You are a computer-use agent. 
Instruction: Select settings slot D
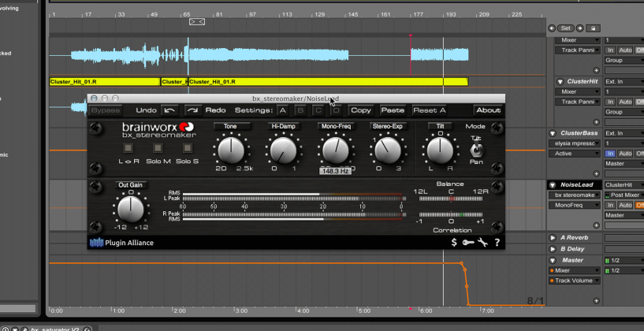[336, 110]
